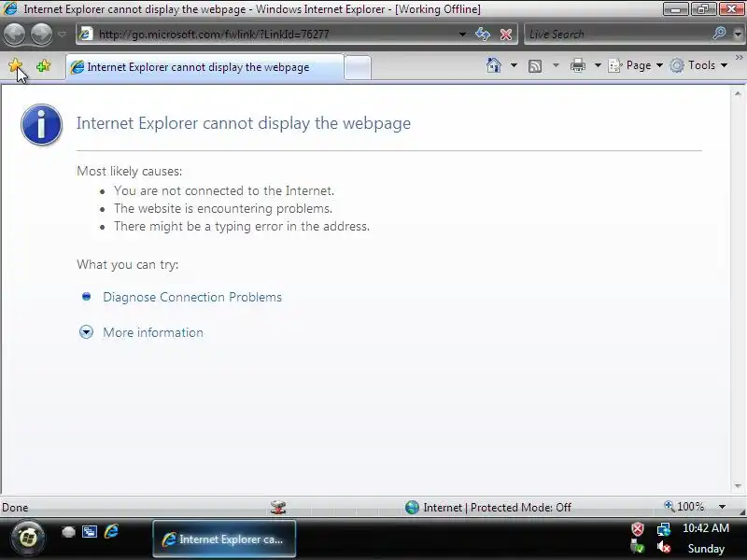Launch Internet Explorer from quick launch
The width and height of the screenshot is (747, 560).
point(111,531)
